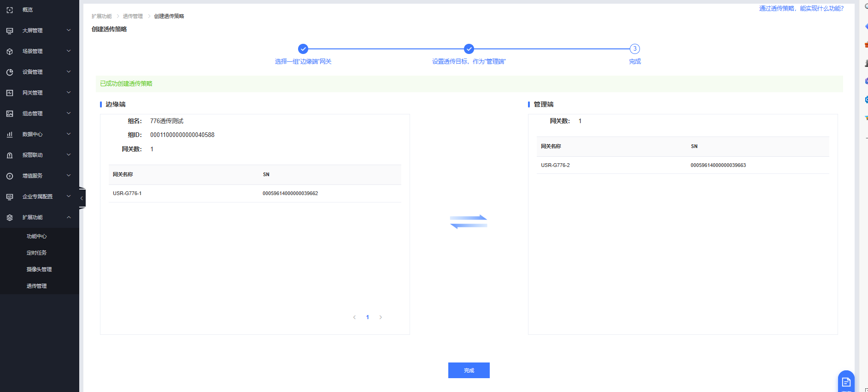Click the 设备管理 pie chart icon
Screen dimensions: 868x392
10,72
